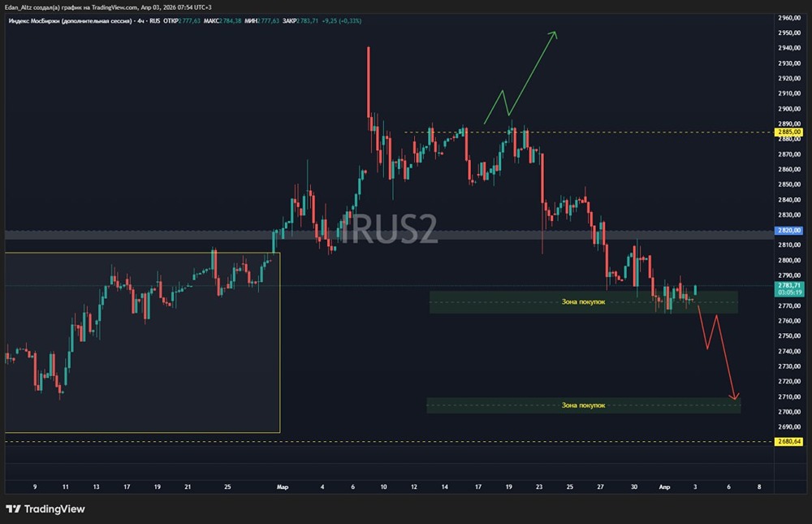The height and width of the screenshot is (524, 812).
Task: Select the lower "Зона покупок" label near 2700
Action: 583,405
